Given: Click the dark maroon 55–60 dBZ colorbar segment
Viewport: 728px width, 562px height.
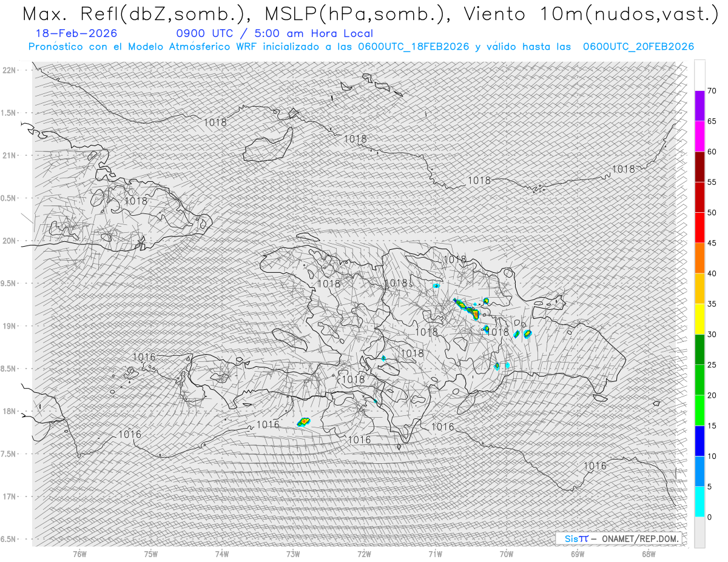Looking at the screenshot, I should point(699,167).
